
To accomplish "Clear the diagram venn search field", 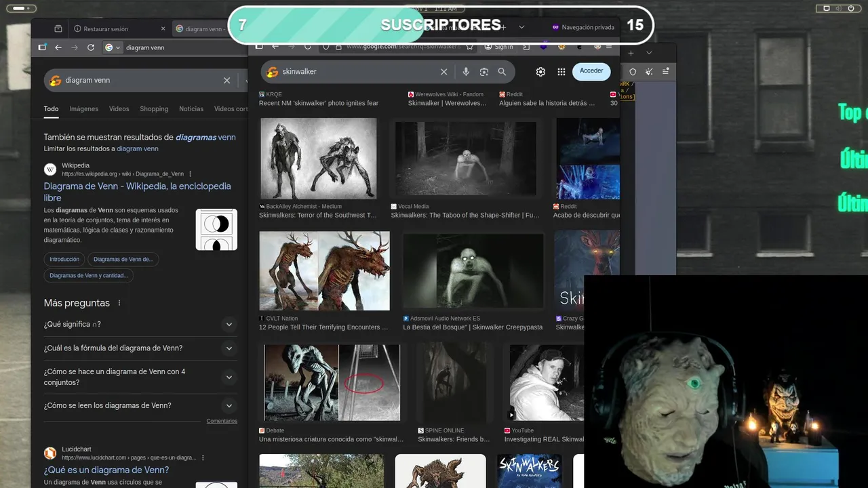I will point(227,80).
